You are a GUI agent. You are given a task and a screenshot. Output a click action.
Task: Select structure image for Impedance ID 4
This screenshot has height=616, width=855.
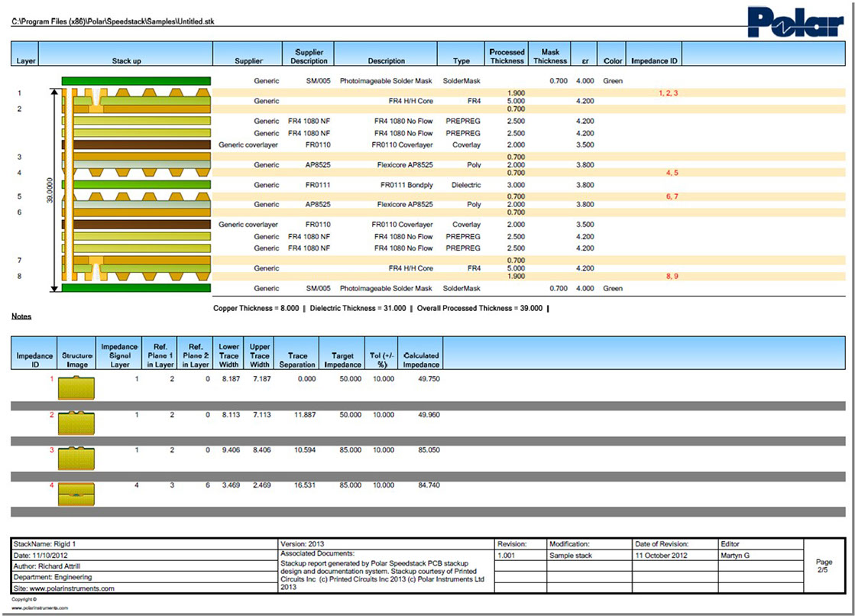pos(77,494)
